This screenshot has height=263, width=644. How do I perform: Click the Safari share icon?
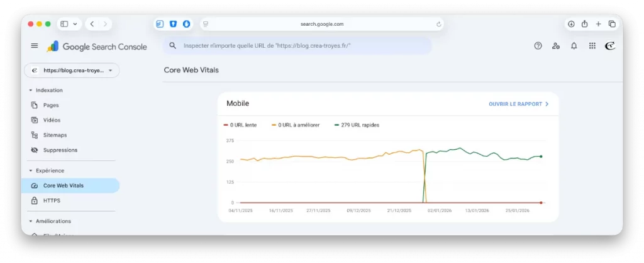click(584, 24)
